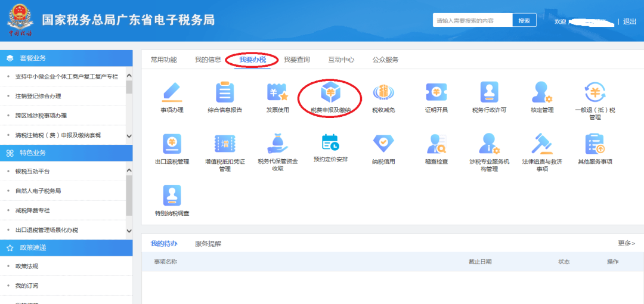
Task: Click the up arrow of 特色业务 list scrollbar
Action: pyautogui.click(x=129, y=170)
